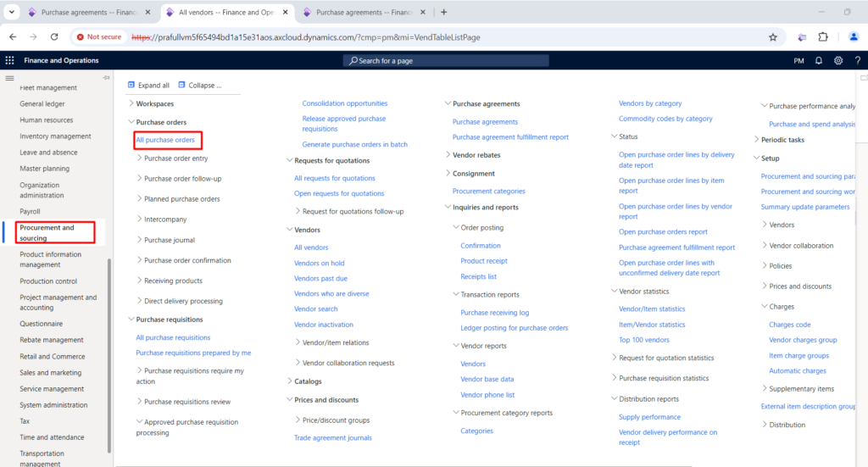Expand the Workspaces section
The image size is (868, 467).
pos(131,103)
